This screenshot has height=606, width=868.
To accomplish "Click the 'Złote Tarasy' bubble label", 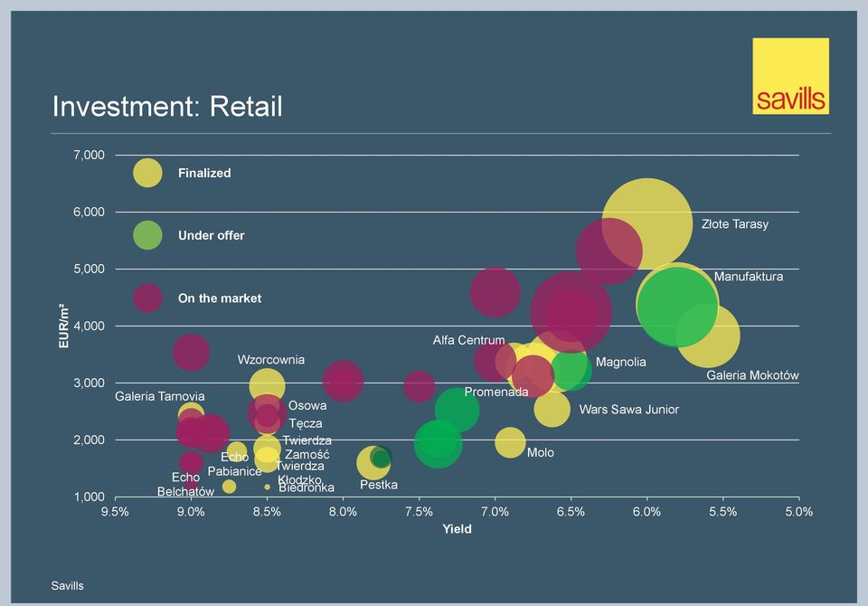I will [x=734, y=224].
